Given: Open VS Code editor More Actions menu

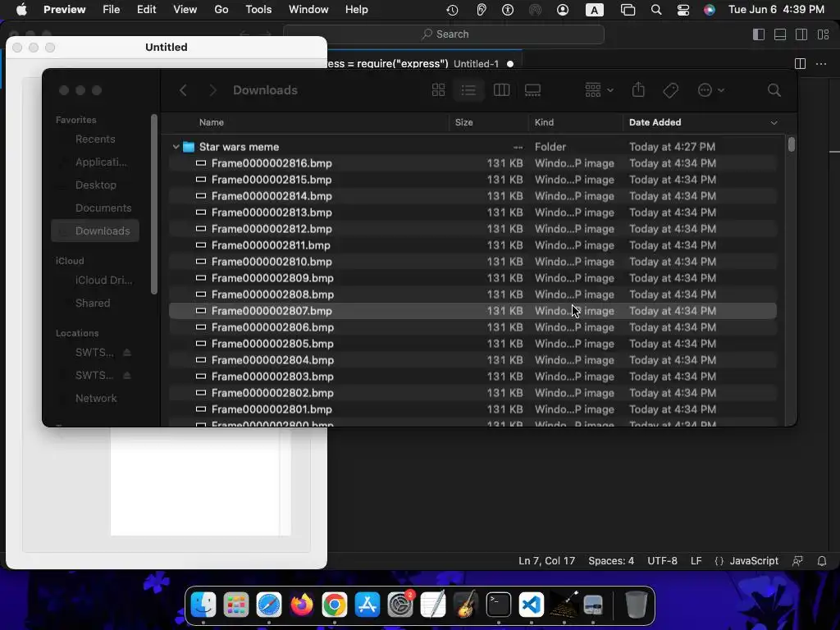Looking at the screenshot, I should [x=820, y=64].
